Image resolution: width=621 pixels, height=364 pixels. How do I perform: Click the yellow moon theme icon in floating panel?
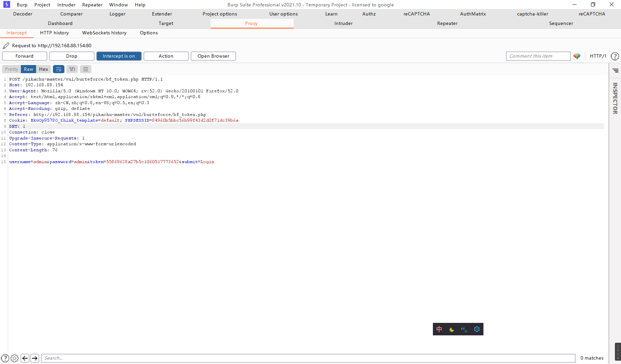pos(451,329)
